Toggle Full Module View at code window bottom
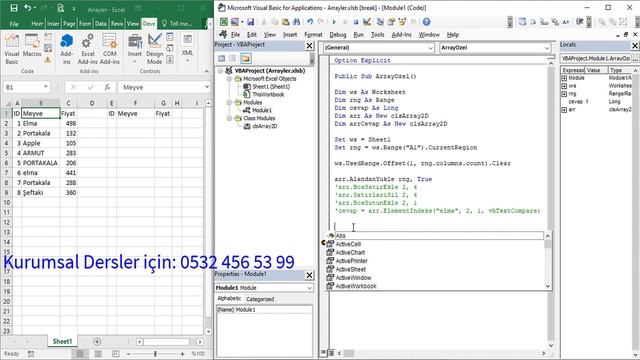Viewport: 640px width, 360px height. (x=331, y=353)
